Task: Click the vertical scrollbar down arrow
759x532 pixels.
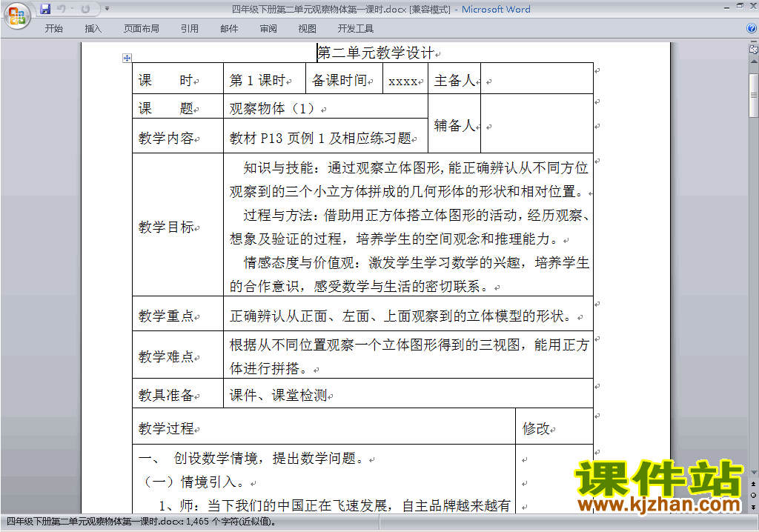Action: tap(754, 473)
